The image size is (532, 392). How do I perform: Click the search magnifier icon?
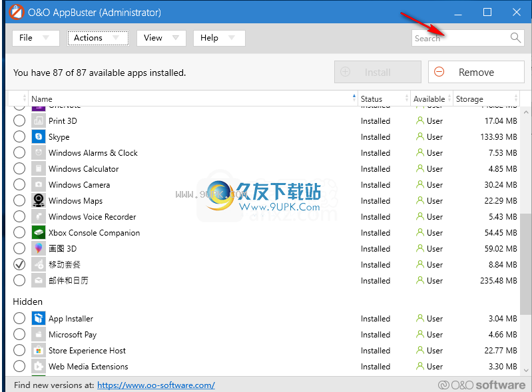(515, 38)
